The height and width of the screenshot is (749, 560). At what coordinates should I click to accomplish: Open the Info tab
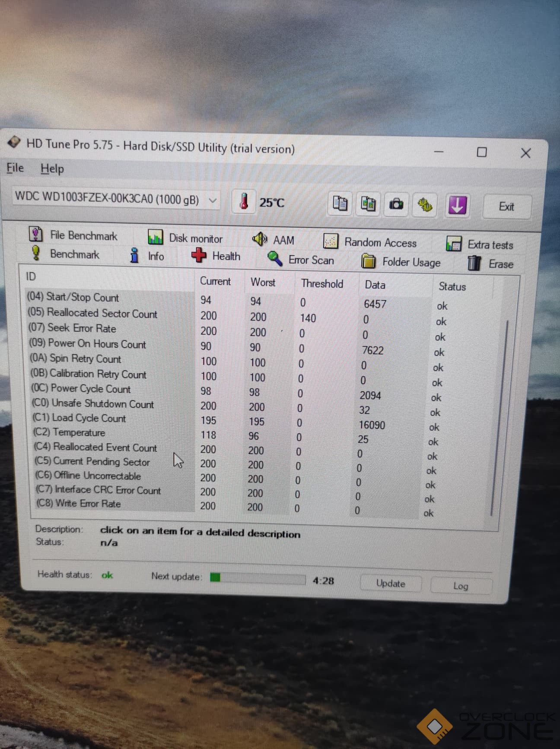point(147,256)
